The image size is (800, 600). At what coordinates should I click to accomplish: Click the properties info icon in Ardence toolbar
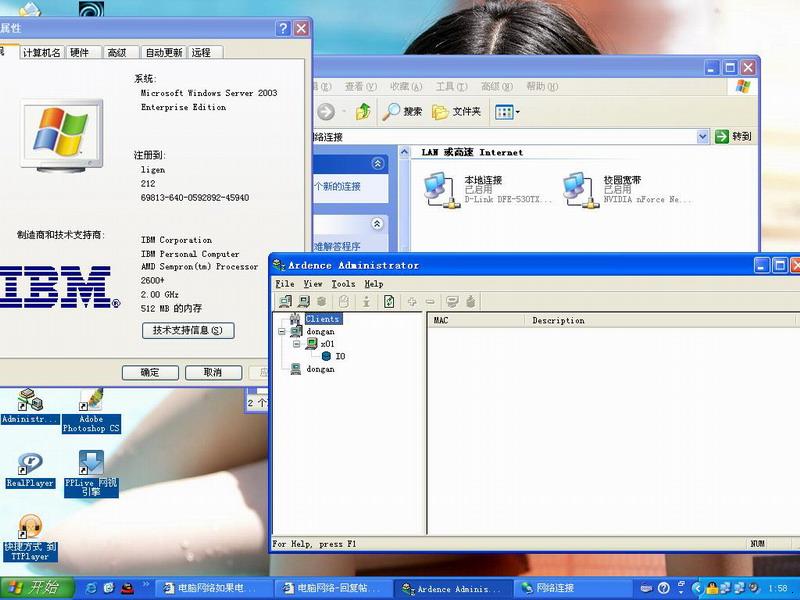[367, 301]
